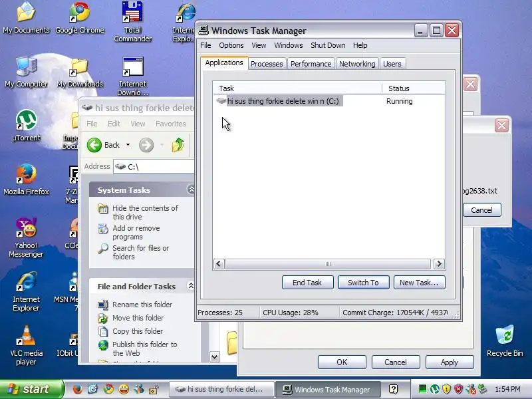Switch to the Performance tab
The image size is (532, 399).
311,64
